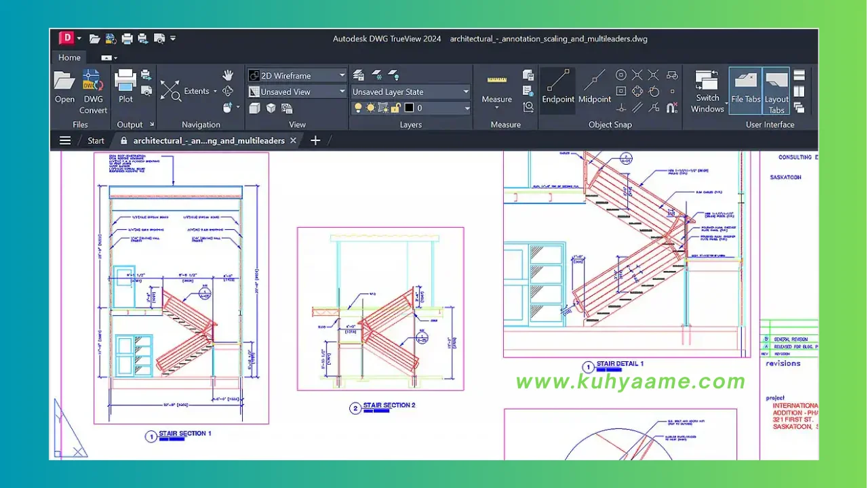This screenshot has width=868, height=488.
Task: Click Tile Vertically window icon
Action: (799, 91)
